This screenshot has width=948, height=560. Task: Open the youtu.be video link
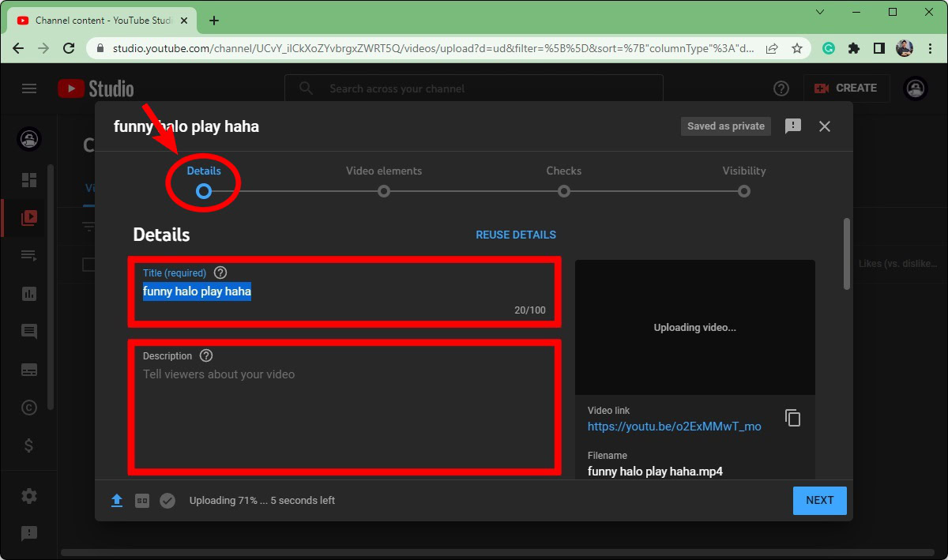(x=674, y=427)
